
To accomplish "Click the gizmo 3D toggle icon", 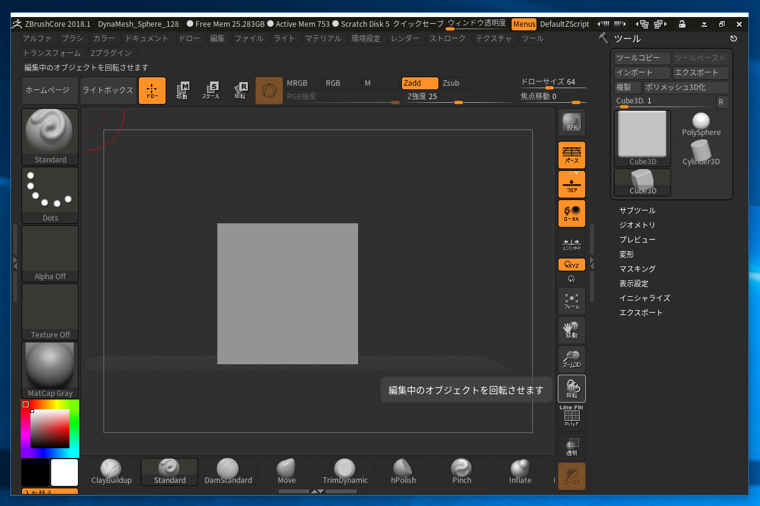I will pyautogui.click(x=269, y=91).
